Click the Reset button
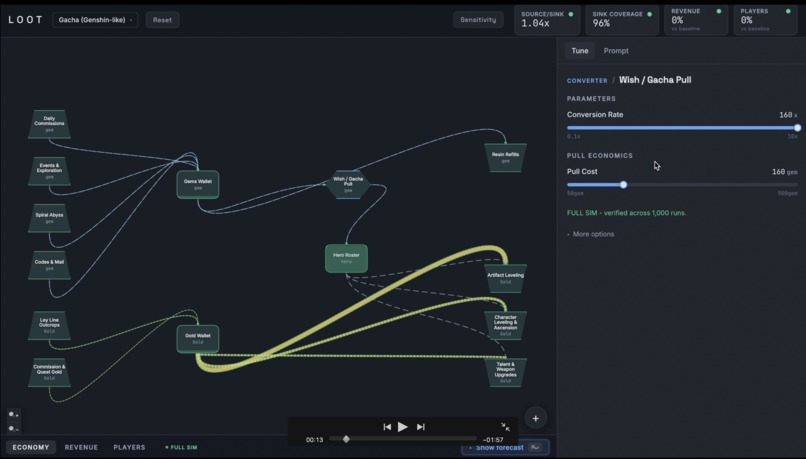 coord(162,20)
